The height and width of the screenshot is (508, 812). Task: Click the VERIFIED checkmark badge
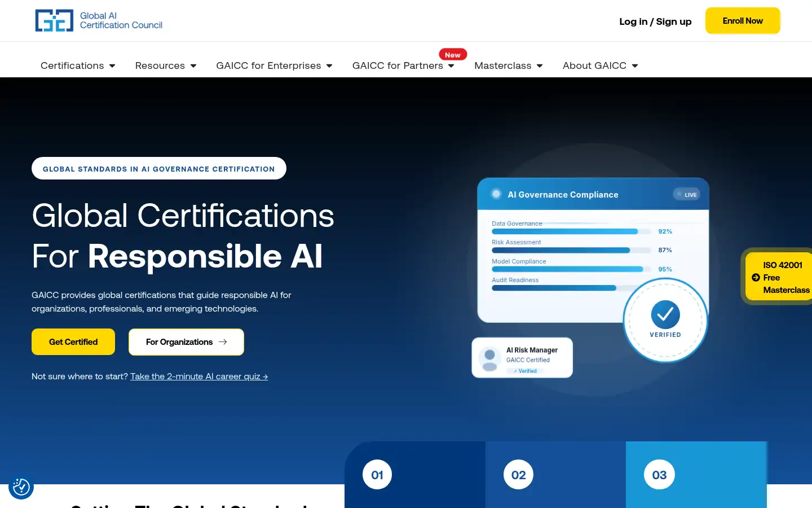point(665,320)
